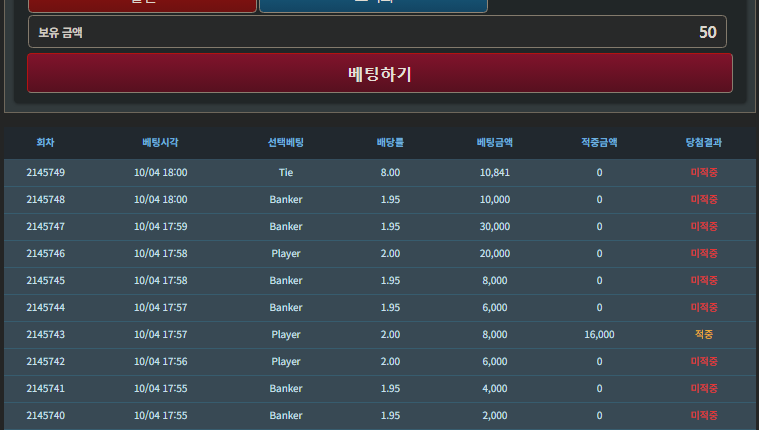Click the 베팅하기 bet button
Screen dimensions: 759x430
(x=380, y=73)
